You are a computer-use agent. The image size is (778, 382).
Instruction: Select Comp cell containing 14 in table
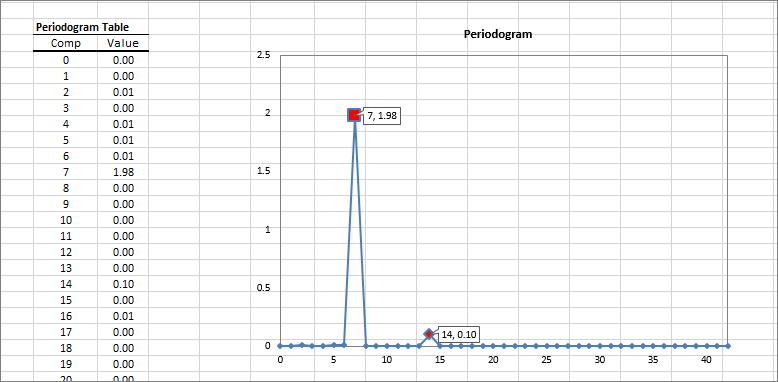(66, 284)
